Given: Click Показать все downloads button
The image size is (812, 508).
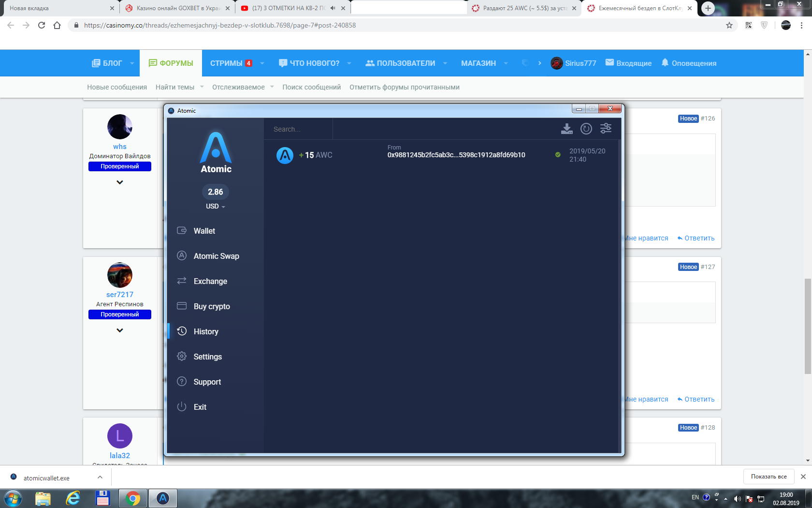Looking at the screenshot, I should (768, 477).
